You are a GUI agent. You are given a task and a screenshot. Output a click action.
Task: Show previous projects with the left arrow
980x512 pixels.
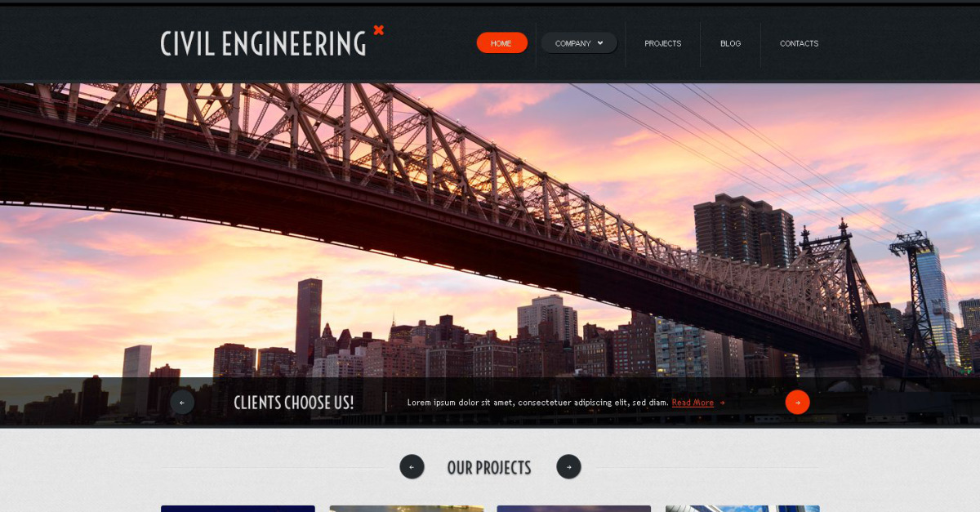tap(412, 466)
